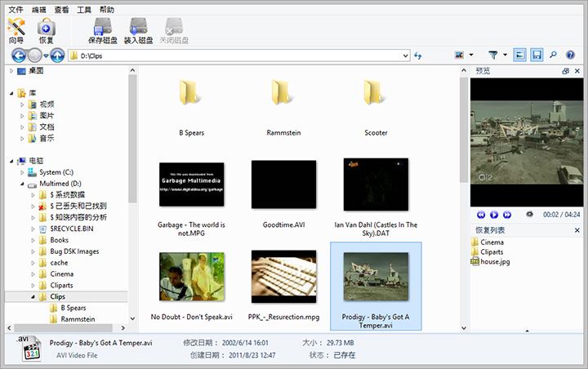Click the 装入磁盘 load disk icon

[x=137, y=29]
